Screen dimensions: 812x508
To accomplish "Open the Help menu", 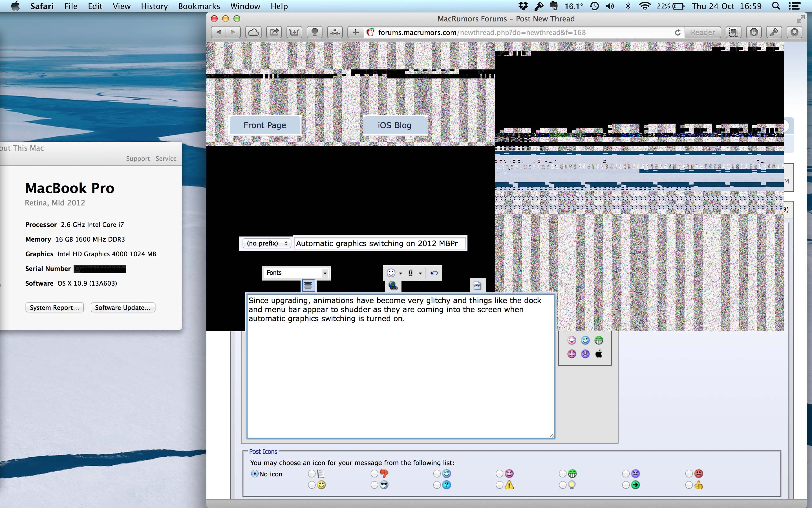I will click(x=279, y=6).
